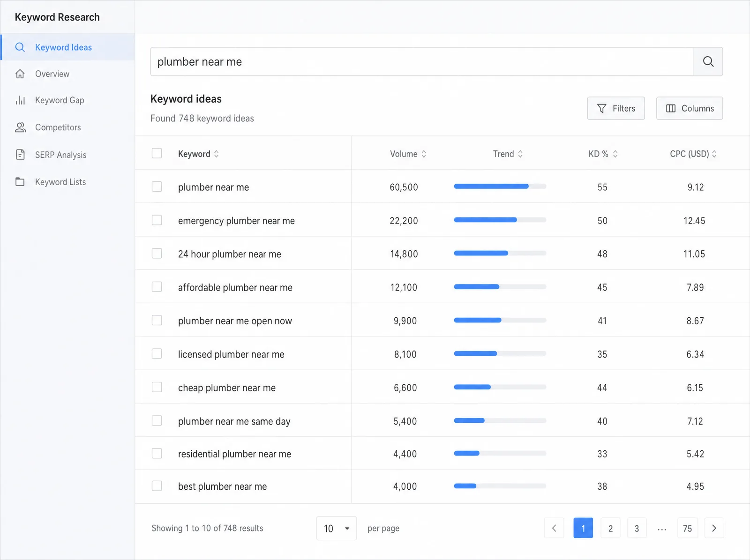This screenshot has width=750, height=560.
Task: Check the box for 'plumber near me'
Action: pyautogui.click(x=157, y=187)
